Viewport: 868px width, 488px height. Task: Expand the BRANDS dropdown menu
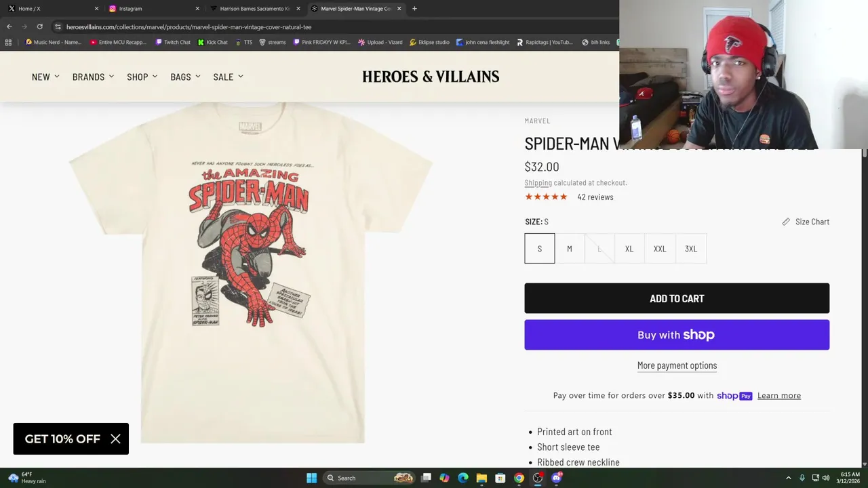pos(93,77)
